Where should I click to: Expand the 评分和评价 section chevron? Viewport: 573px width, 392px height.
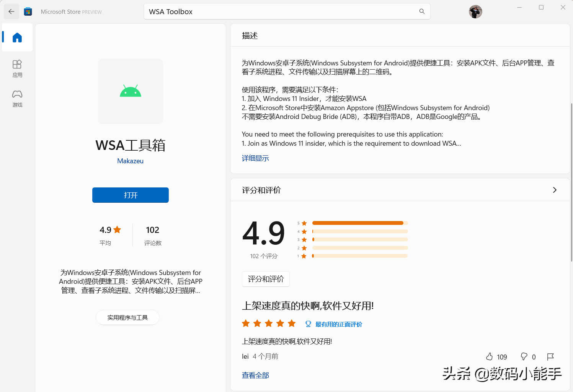click(x=555, y=190)
